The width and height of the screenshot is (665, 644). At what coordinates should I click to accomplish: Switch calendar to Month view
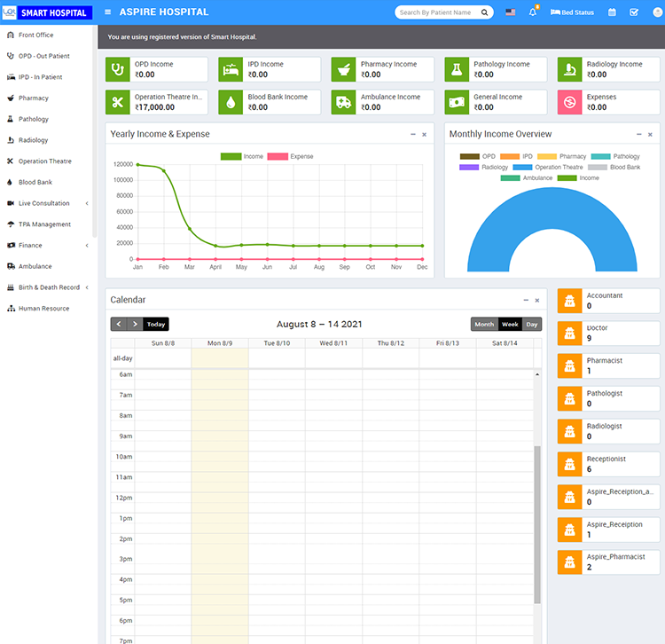coord(484,325)
